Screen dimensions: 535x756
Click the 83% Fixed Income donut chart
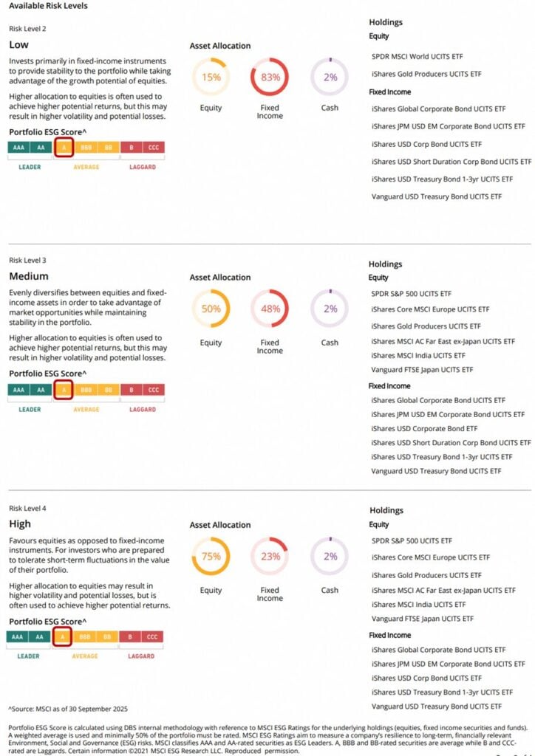[x=270, y=78]
